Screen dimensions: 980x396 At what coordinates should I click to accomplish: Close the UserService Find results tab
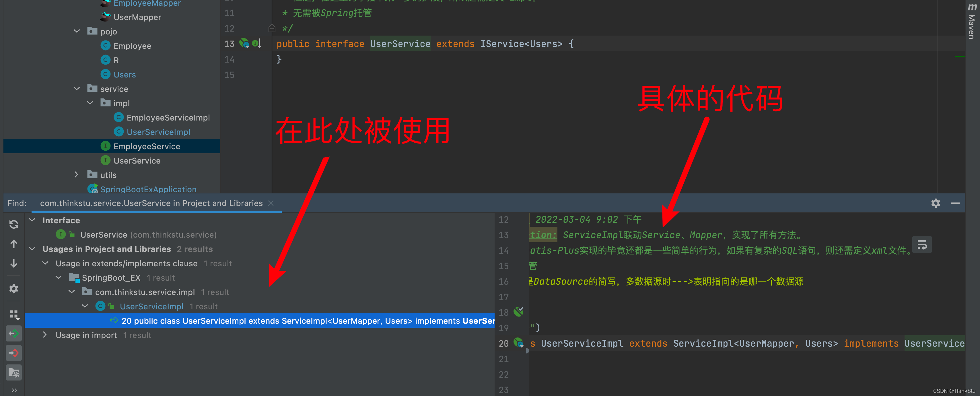271,203
